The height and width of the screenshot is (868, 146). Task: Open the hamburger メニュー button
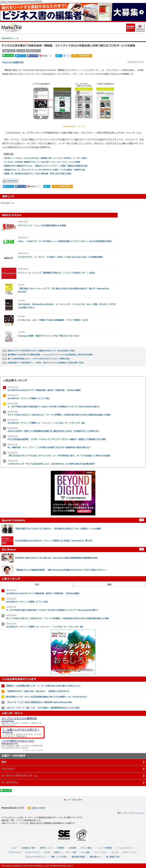pos(140,28)
